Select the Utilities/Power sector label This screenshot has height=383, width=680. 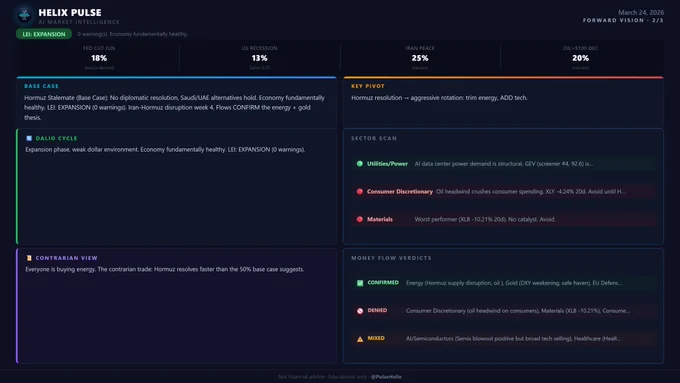pyautogui.click(x=387, y=164)
